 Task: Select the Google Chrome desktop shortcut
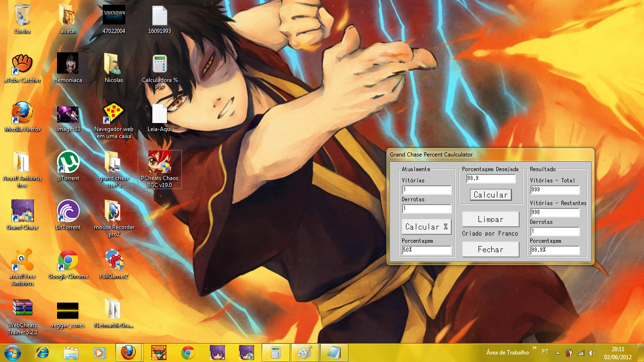pyautogui.click(x=68, y=264)
